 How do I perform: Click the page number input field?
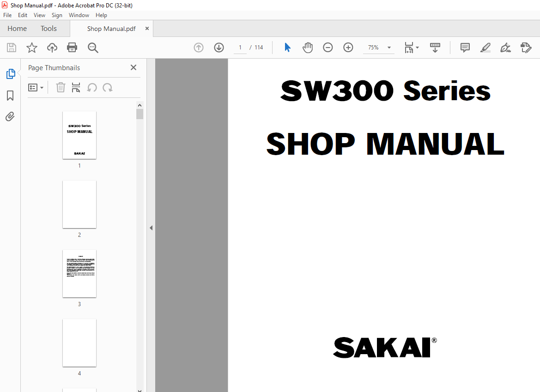[x=240, y=48]
